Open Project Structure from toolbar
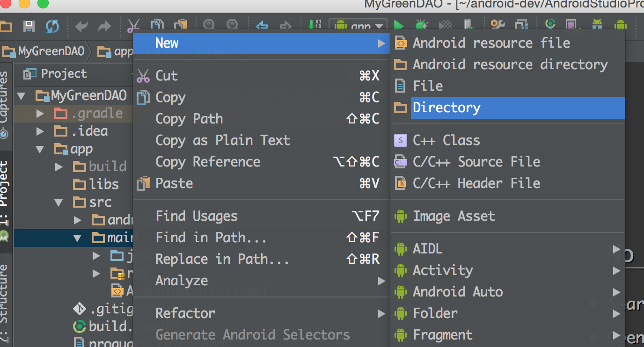Screen dimensions: 644x347 point(520,25)
